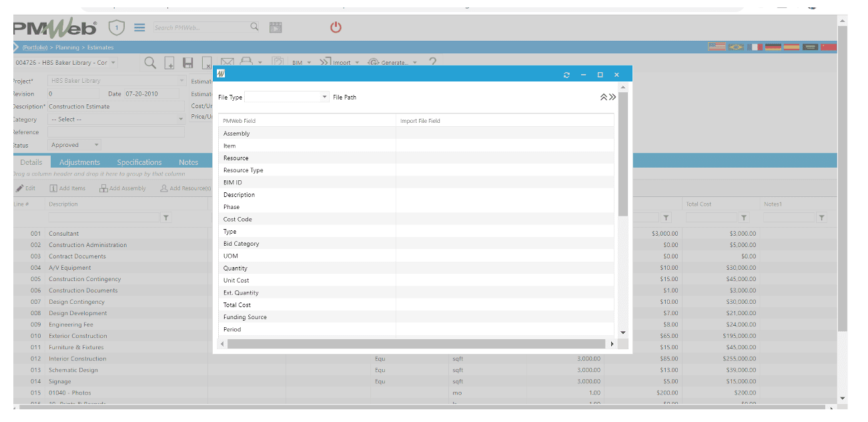Click the email envelope toolbar icon
The width and height of the screenshot is (868, 422).
228,61
